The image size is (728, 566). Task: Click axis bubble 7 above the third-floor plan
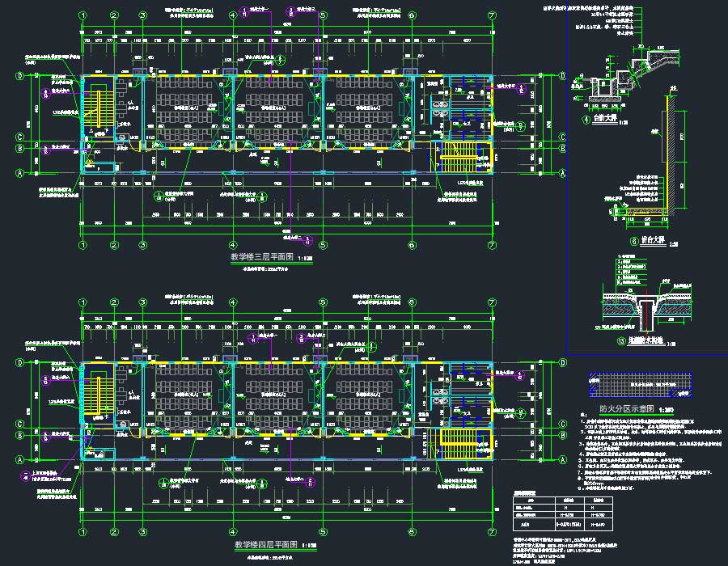492,15
